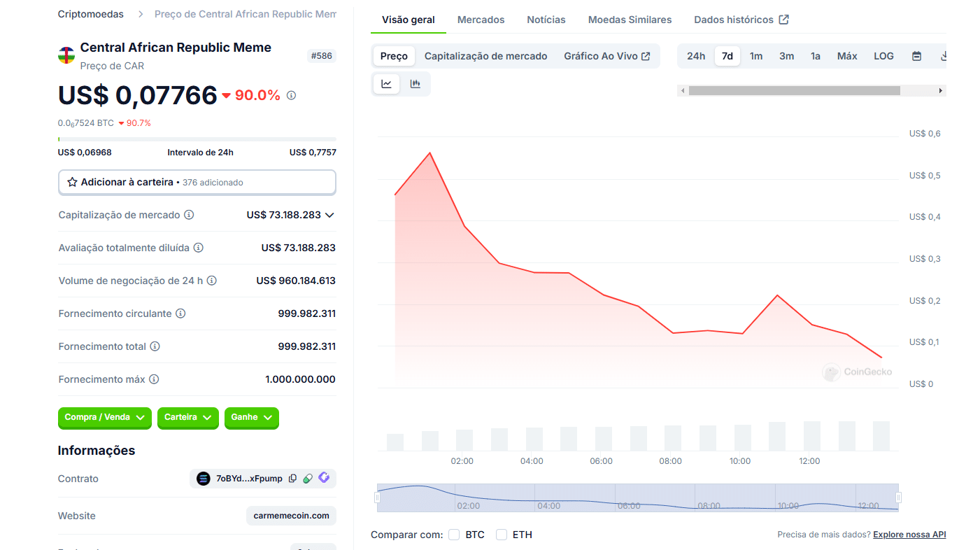The width and height of the screenshot is (980, 550).
Task: Click the purple wallet icon beside contract
Action: (x=324, y=478)
